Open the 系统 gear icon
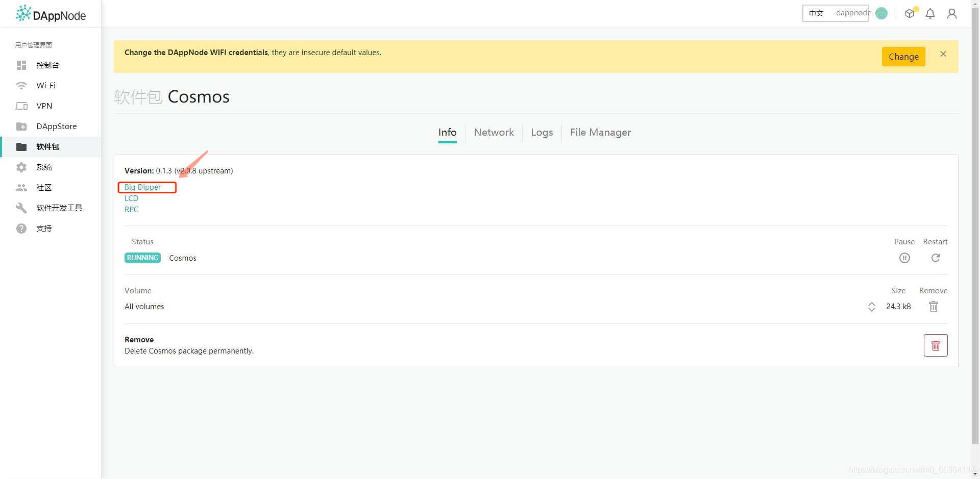The width and height of the screenshot is (980, 479). [21, 167]
